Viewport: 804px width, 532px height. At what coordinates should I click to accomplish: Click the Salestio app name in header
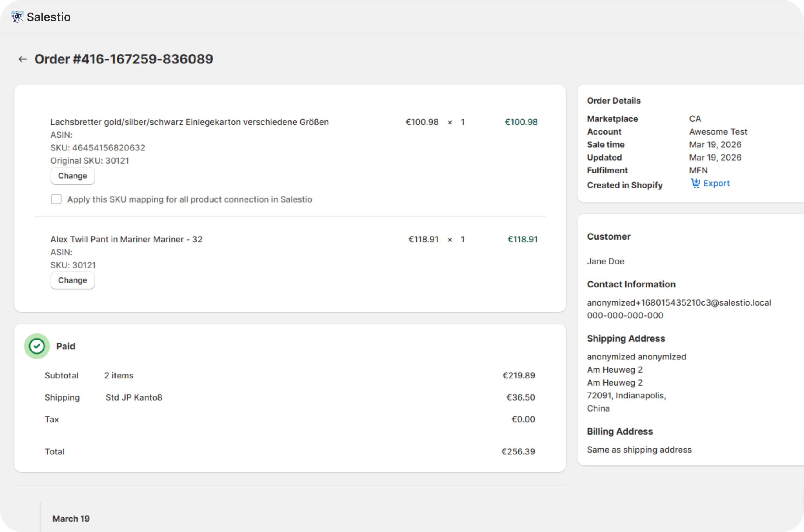point(48,17)
